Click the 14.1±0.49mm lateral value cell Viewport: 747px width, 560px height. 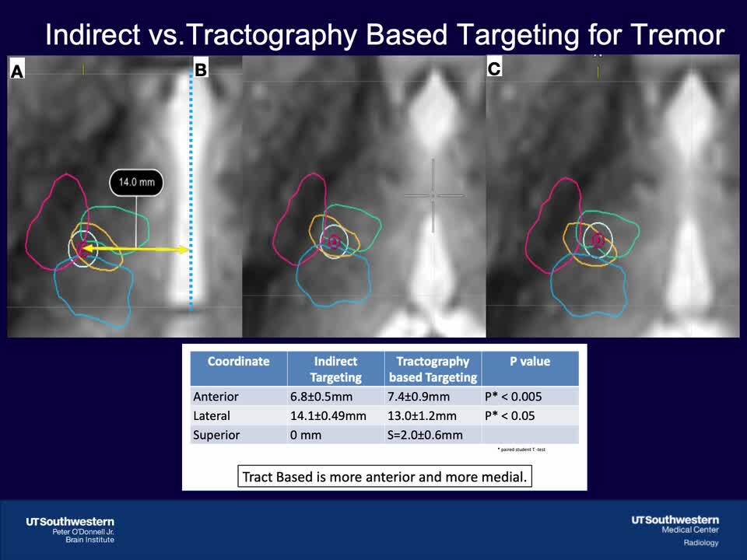[328, 416]
